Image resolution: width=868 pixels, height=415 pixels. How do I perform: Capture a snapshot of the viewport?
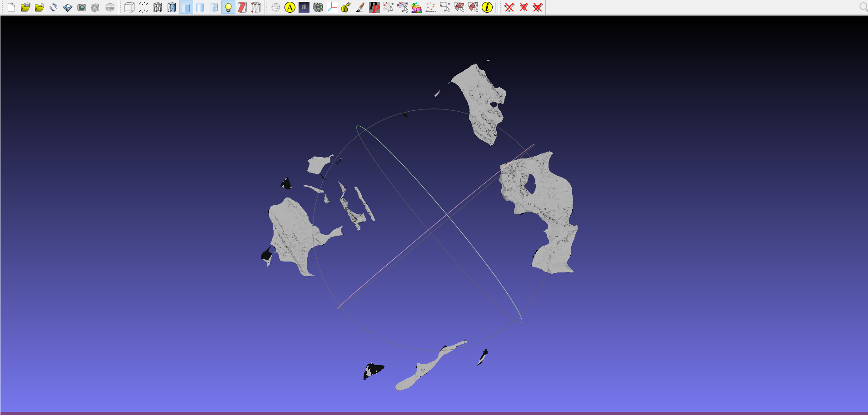click(x=82, y=8)
